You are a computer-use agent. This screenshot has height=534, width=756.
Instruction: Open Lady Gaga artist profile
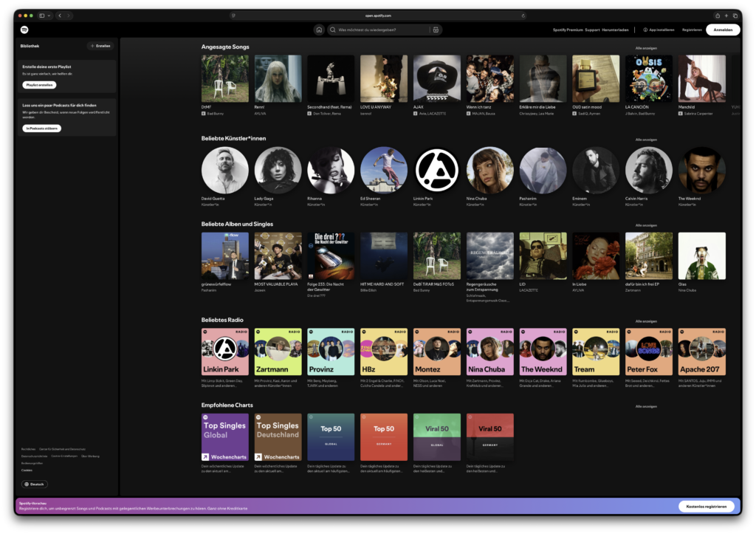278,171
